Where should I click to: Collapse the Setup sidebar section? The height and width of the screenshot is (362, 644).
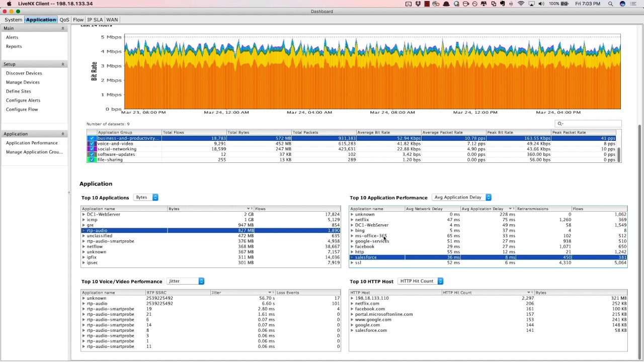63,64
